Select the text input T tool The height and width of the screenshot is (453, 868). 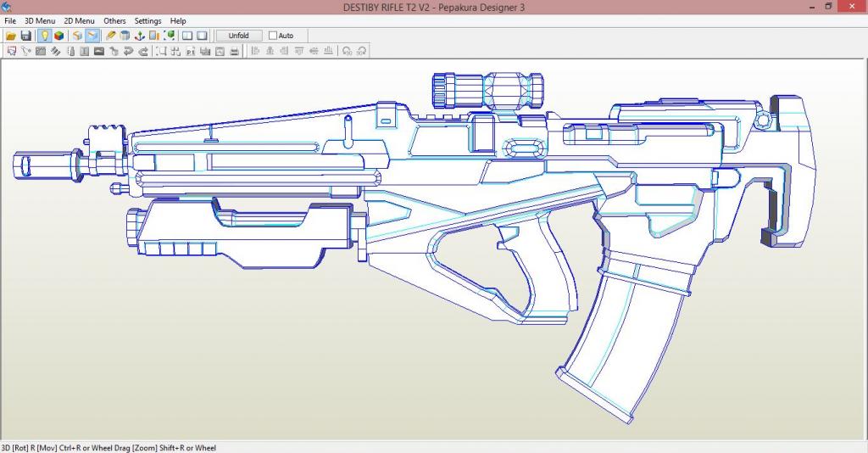(x=84, y=51)
